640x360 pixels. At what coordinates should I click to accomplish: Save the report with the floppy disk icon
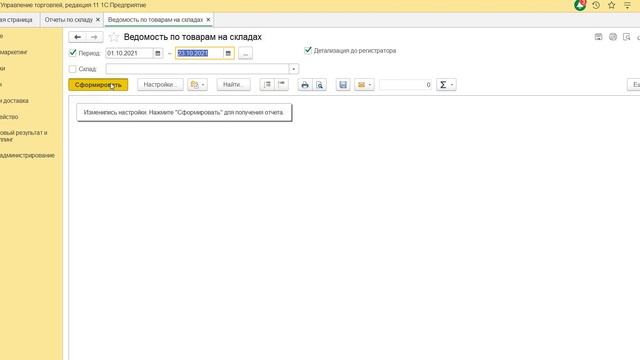343,85
